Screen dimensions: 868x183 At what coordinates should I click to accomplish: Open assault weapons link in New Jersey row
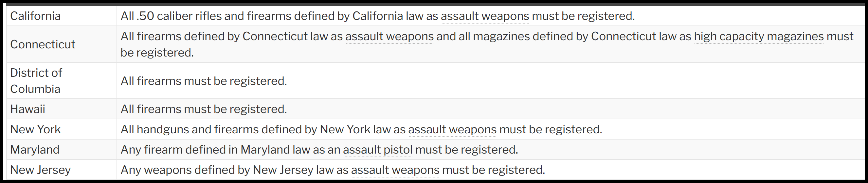pyautogui.click(x=395, y=170)
